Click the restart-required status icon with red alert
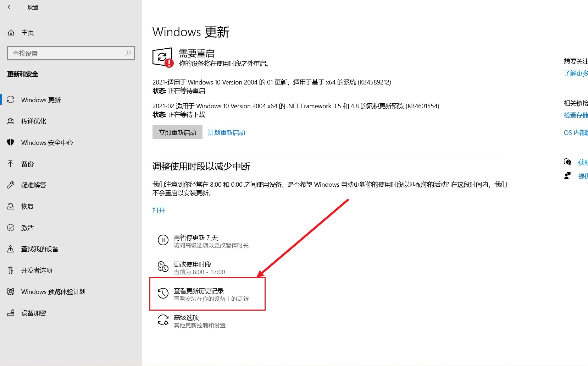 [x=163, y=58]
